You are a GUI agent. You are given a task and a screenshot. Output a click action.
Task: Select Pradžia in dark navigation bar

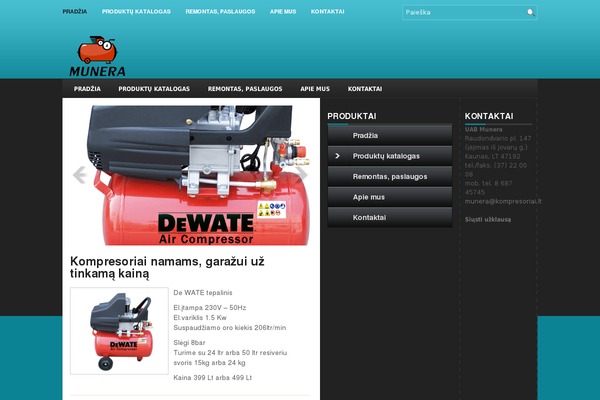[87, 89]
